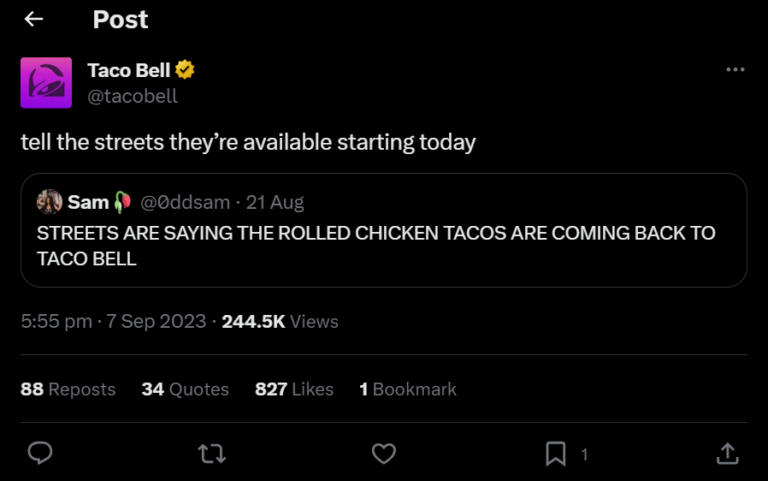The width and height of the screenshot is (768, 481).
Task: Open the quoted post by Sam
Action: point(384,245)
